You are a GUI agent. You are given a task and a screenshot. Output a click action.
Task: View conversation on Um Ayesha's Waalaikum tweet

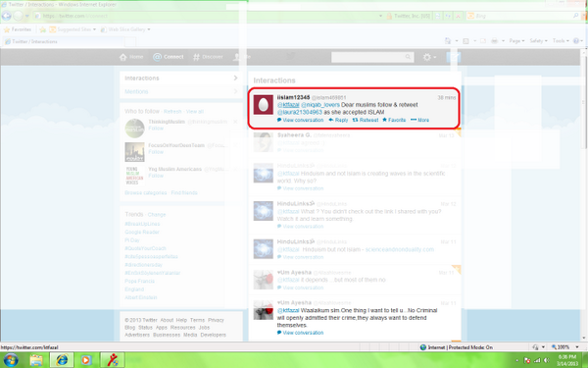click(x=300, y=333)
